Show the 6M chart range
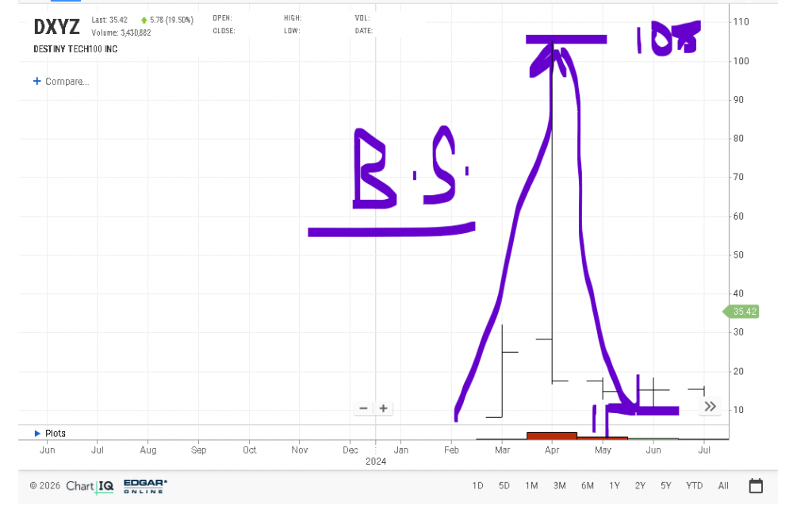 (587, 486)
